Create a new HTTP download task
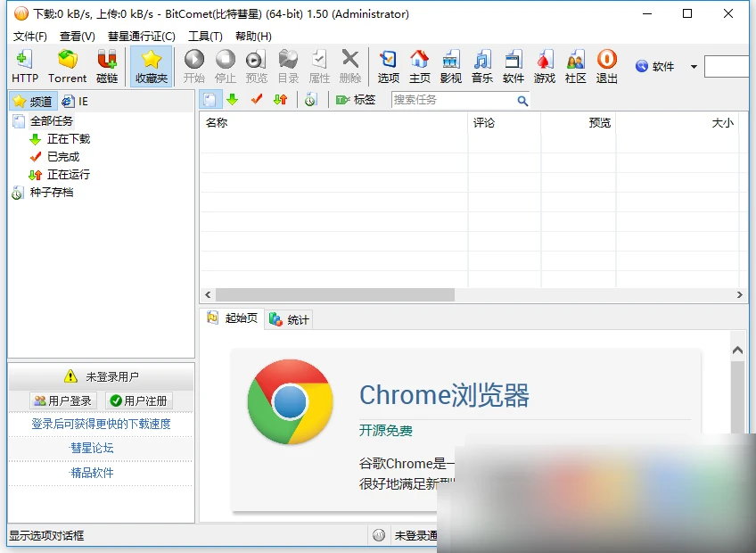This screenshot has width=756, height=553. coord(24,64)
